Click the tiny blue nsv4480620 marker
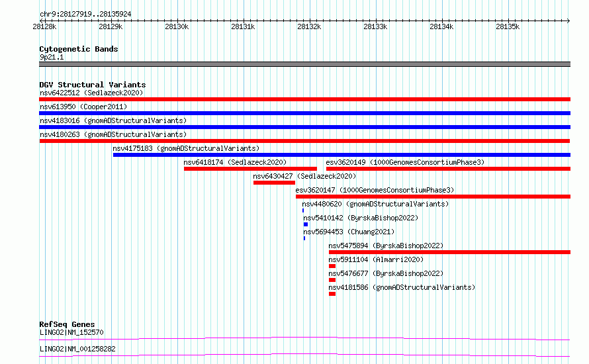Image resolution: width=589 pixels, height=364 pixels. click(x=303, y=210)
